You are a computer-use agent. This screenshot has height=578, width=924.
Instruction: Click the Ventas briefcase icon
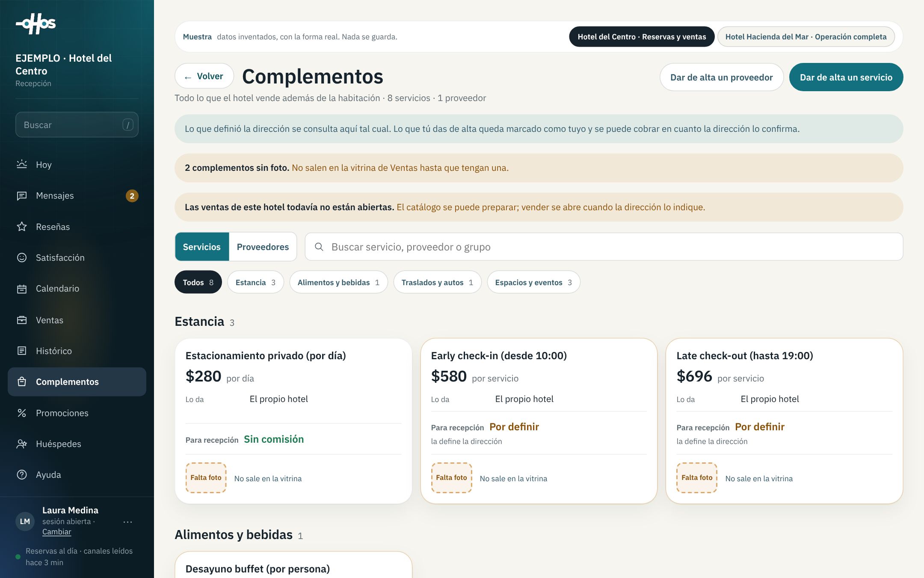[x=22, y=320]
